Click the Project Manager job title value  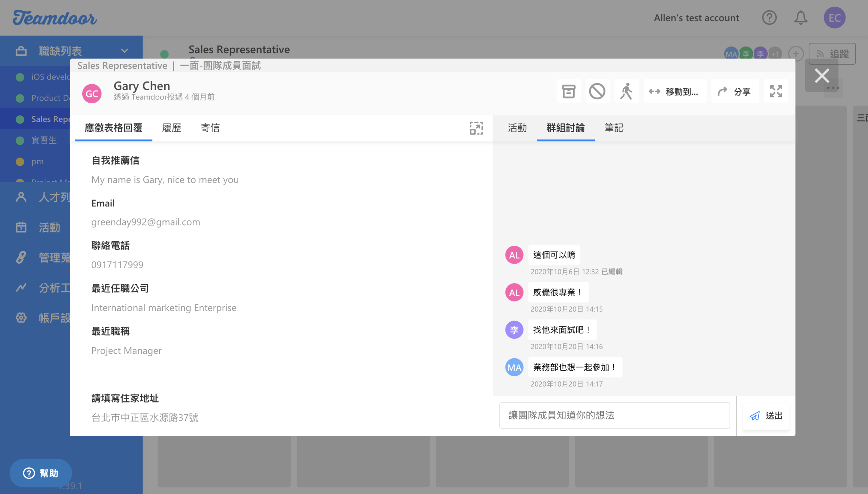coord(126,351)
